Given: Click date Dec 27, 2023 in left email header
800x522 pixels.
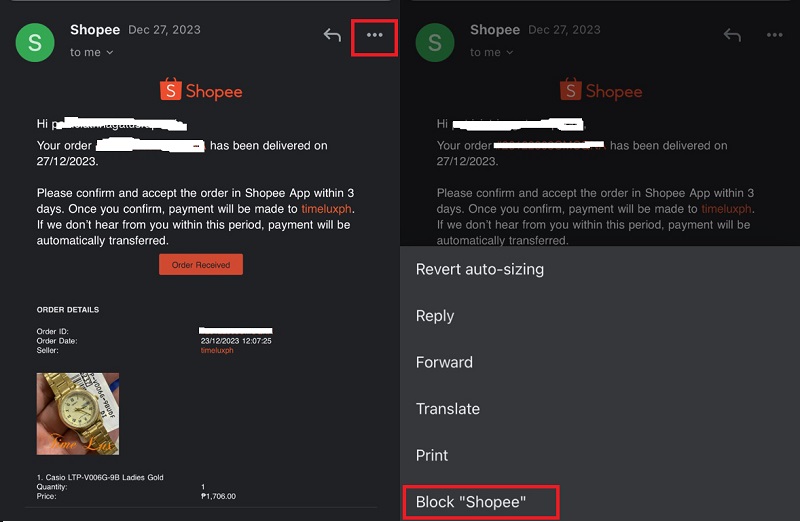Looking at the screenshot, I should click(164, 30).
